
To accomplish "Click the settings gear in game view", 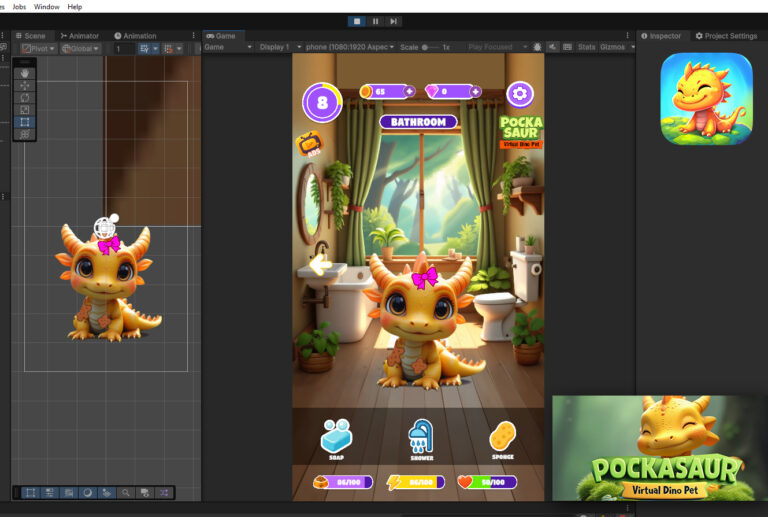I will 519,94.
